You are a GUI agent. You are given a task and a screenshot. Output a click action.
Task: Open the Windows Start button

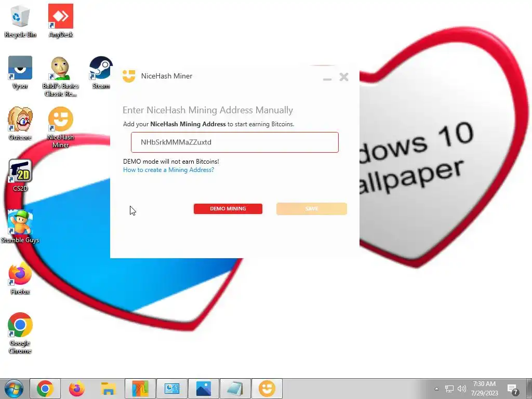[x=14, y=389]
